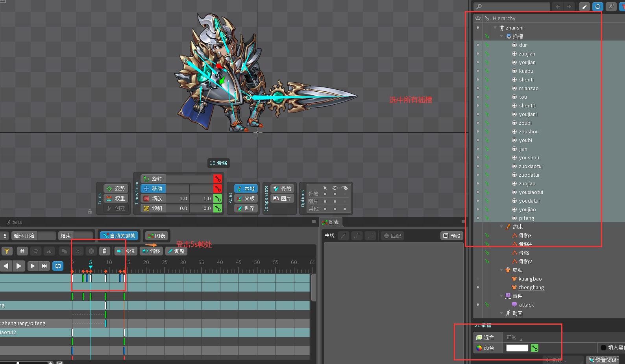Click the play forward button
Viewport: 625px width, 364px height.
point(18,266)
